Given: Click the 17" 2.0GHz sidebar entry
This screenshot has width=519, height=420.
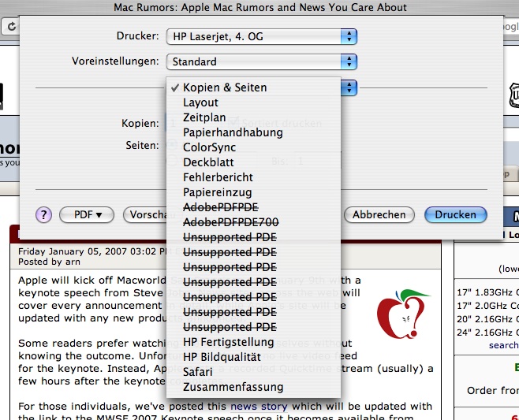Looking at the screenshot, I should (487, 306).
